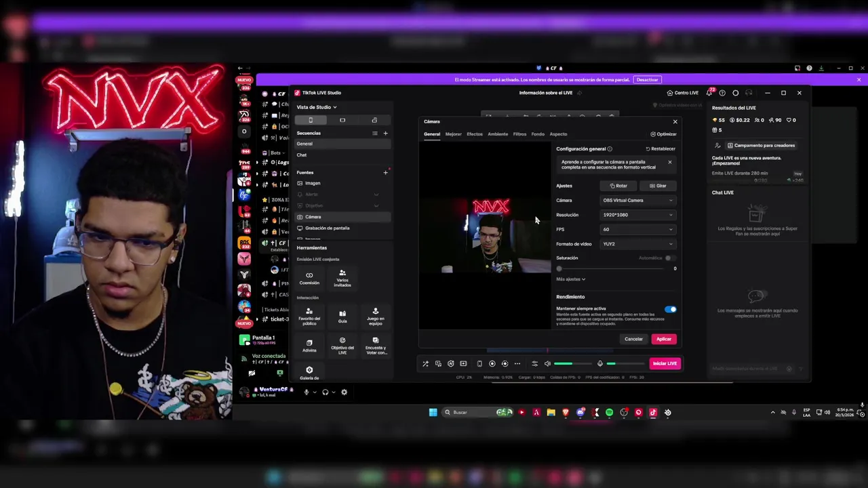Screen dimensions: 868x488
Task: Expand Más ajustes section
Action: [x=570, y=279]
